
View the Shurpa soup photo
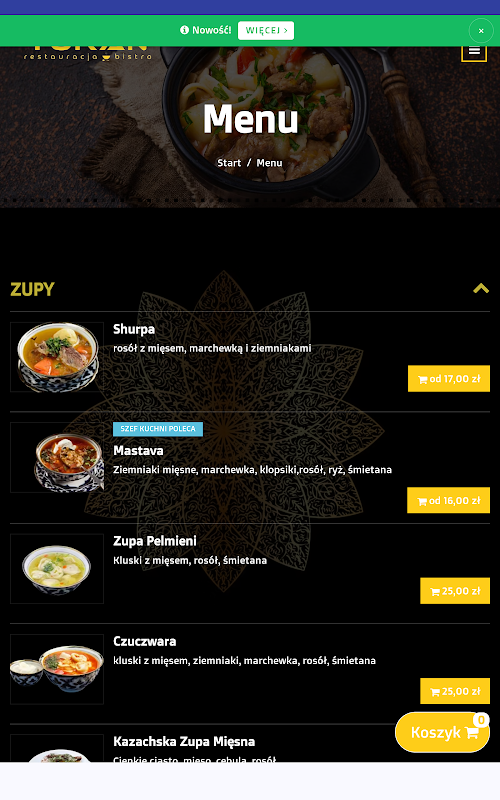click(57, 357)
